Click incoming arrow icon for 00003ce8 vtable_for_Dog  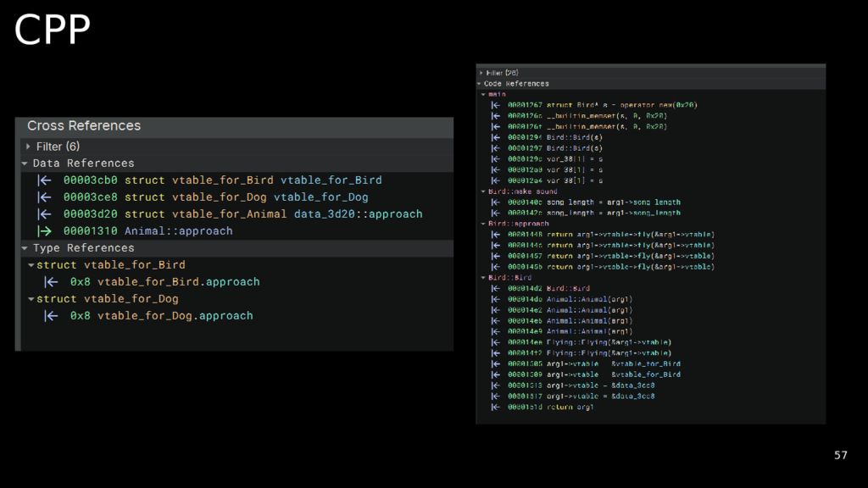tap(45, 197)
